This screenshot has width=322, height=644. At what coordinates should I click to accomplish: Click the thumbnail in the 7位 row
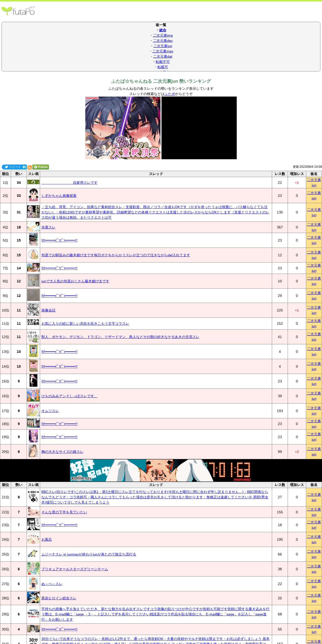click(33, 268)
